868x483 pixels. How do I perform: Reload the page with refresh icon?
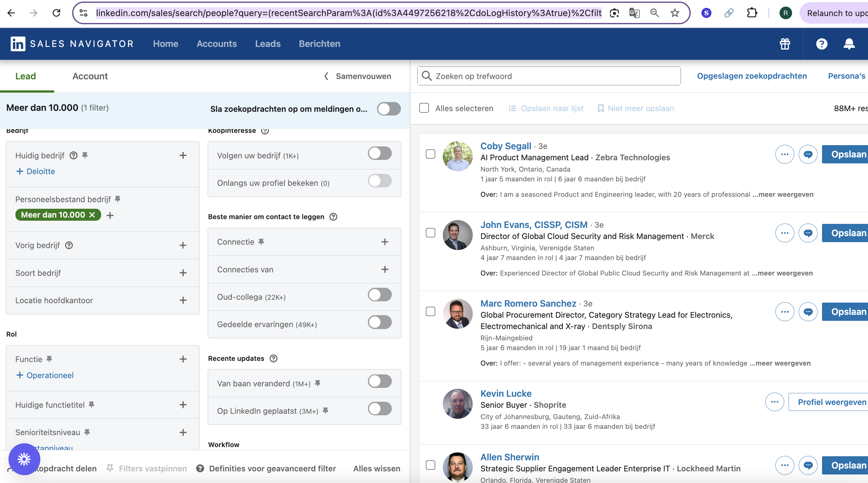[x=56, y=13]
